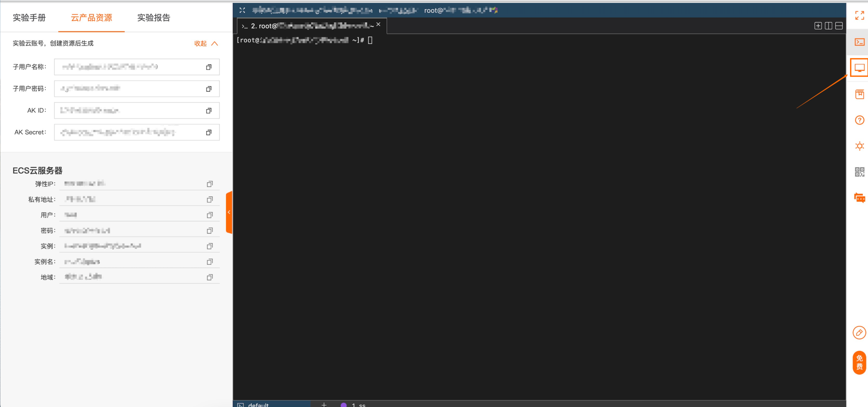Open the remote desktop monitor icon
868x407 pixels.
[x=859, y=68]
